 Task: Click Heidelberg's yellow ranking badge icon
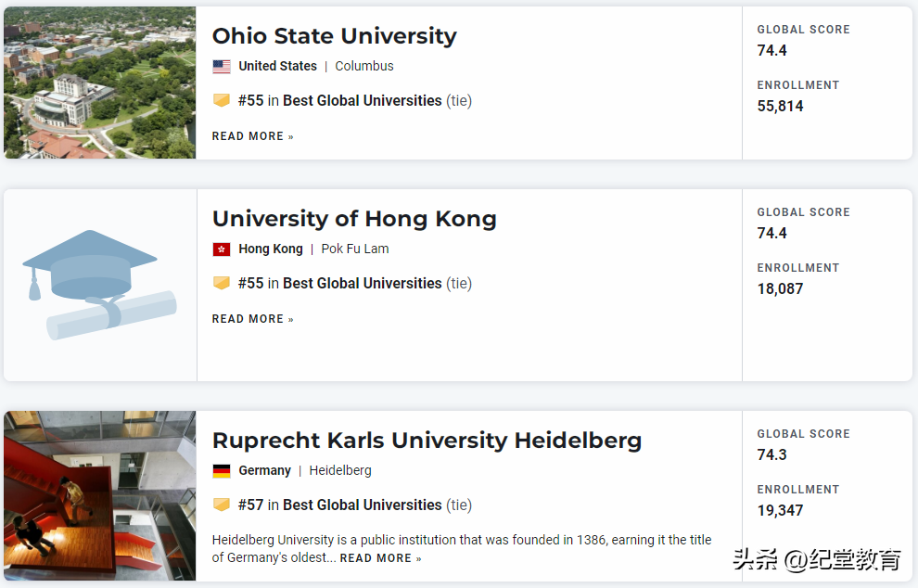pyautogui.click(x=222, y=505)
